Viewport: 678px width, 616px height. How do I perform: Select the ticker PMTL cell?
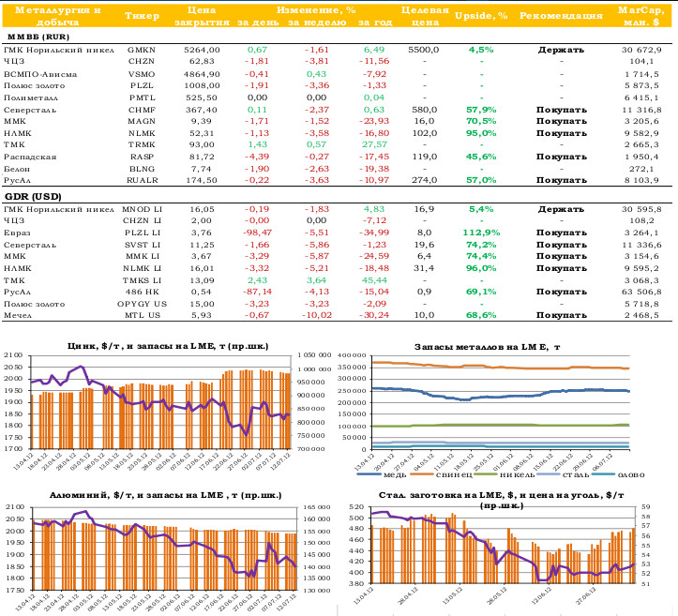pos(142,98)
